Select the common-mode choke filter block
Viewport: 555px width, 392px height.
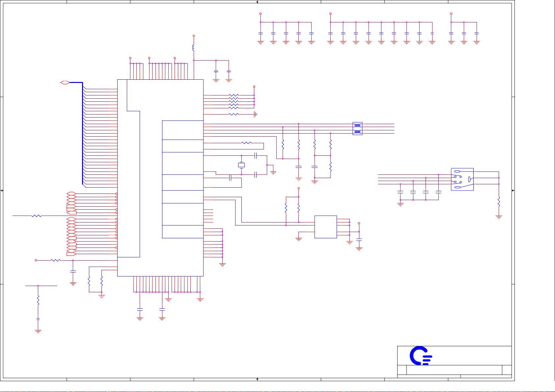(357, 129)
